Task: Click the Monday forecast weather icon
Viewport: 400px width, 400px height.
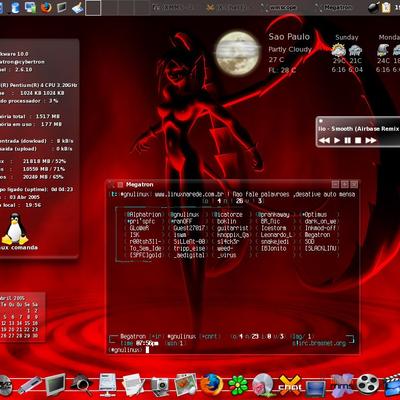Action: pos(383,50)
